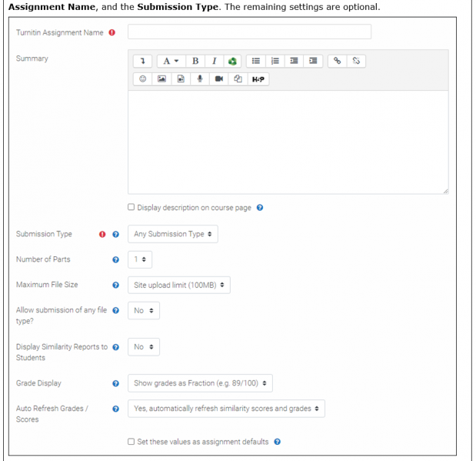Image resolution: width=476 pixels, height=461 pixels.
Task: Check Display description on course page
Action: (x=131, y=207)
